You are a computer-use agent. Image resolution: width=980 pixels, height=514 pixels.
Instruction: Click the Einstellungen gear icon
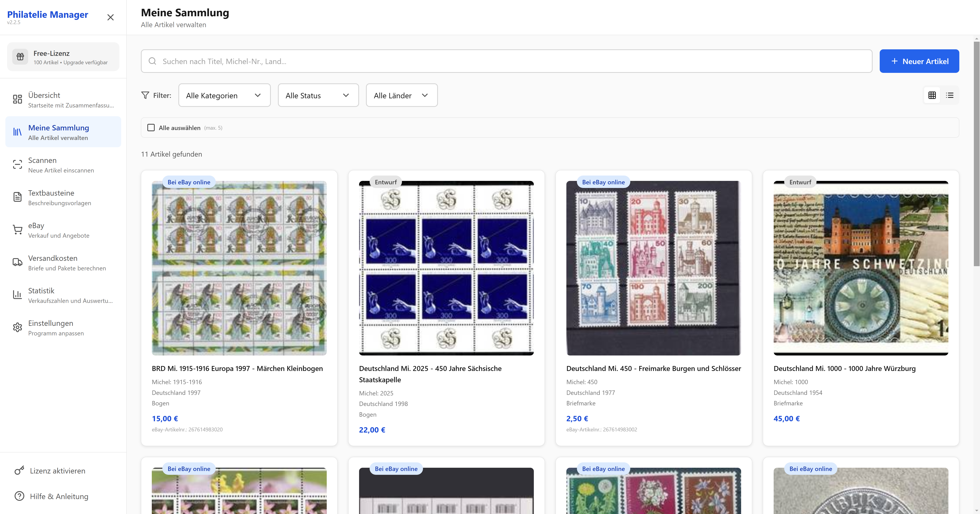tap(17, 327)
